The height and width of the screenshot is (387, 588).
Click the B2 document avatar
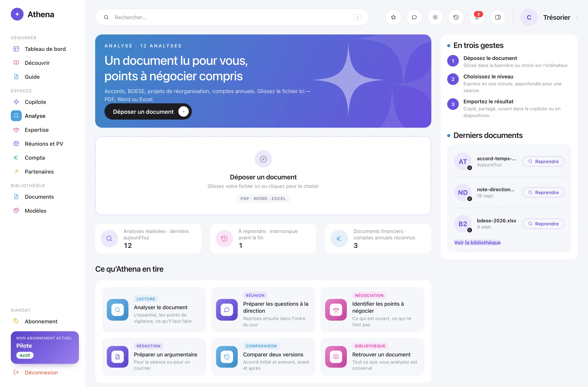point(463,224)
